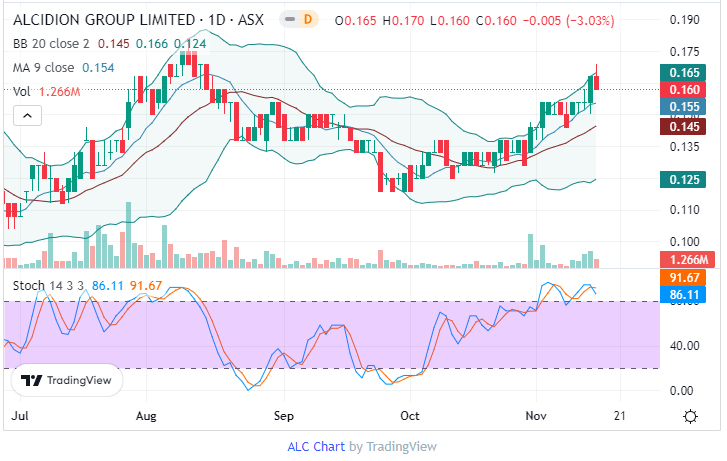Open the ALC Chart link
The width and height of the screenshot is (727, 461).
tap(315, 447)
